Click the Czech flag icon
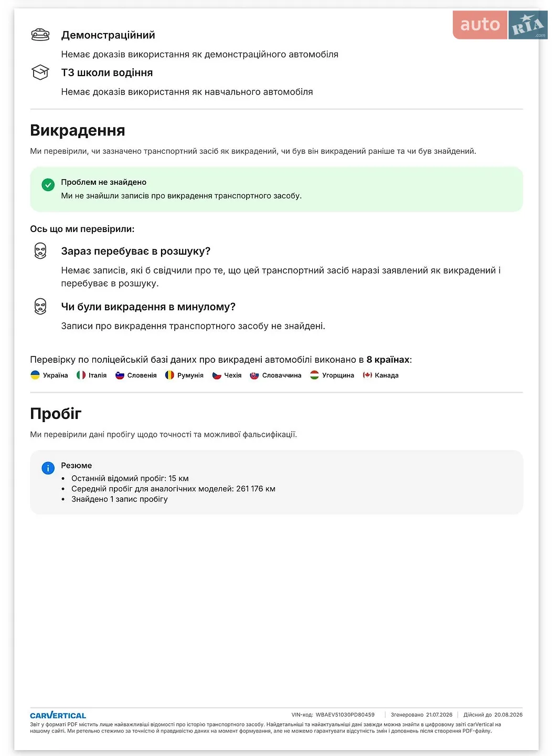This screenshot has height=756, width=553. coord(217,375)
